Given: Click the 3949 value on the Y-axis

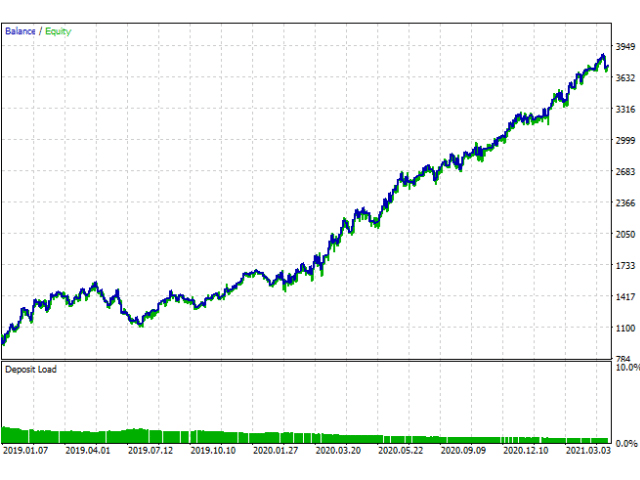Looking at the screenshot, I should click(x=626, y=47).
